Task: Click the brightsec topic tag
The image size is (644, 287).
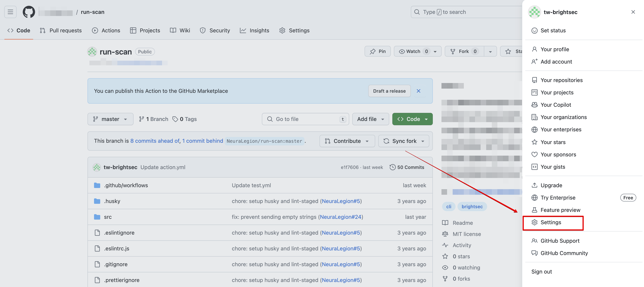Action: (472, 206)
